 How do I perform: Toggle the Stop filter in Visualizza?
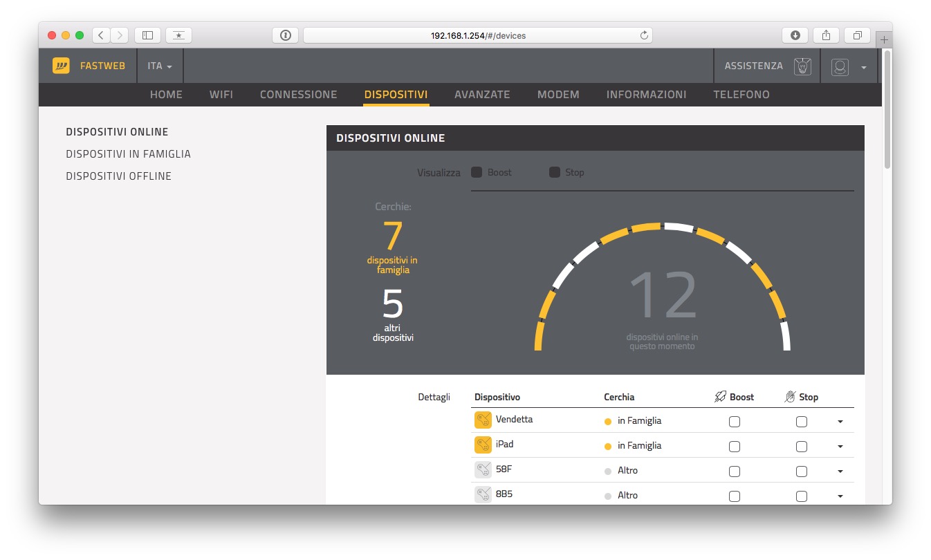point(555,172)
